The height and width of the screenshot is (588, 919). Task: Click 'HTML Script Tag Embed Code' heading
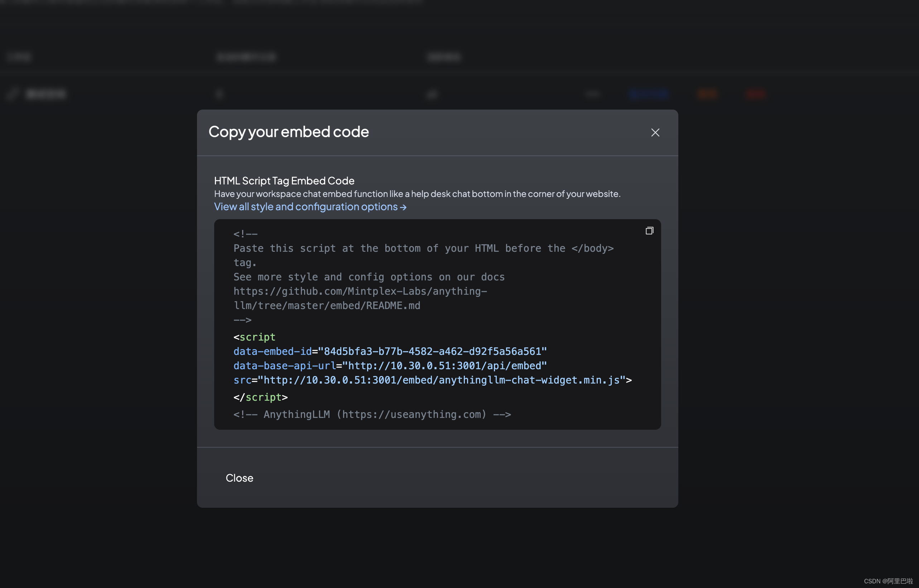pyautogui.click(x=284, y=180)
